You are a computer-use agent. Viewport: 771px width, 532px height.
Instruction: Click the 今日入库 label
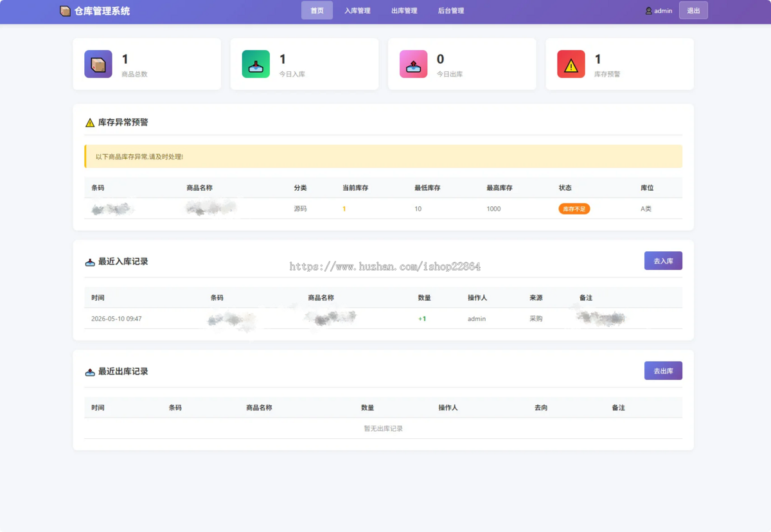pos(292,74)
